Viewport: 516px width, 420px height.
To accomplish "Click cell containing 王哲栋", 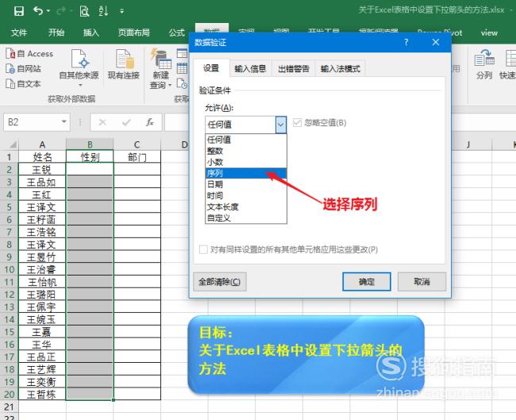I will [x=42, y=395].
